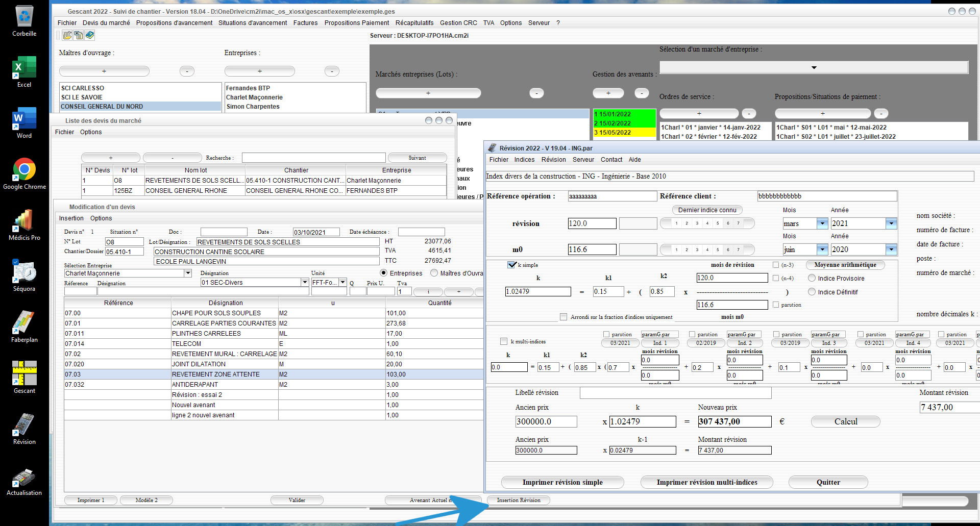
Task: Open Gescant desktop shortcut
Action: (24, 378)
